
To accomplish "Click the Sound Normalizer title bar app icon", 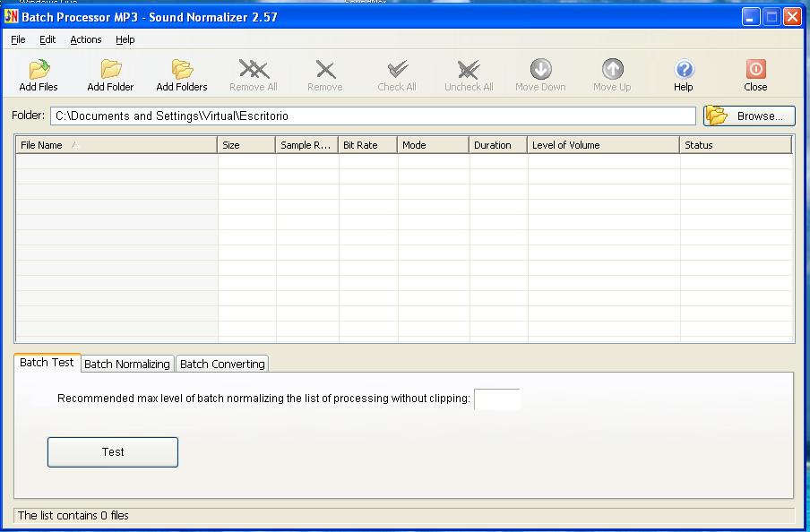I will click(x=11, y=16).
